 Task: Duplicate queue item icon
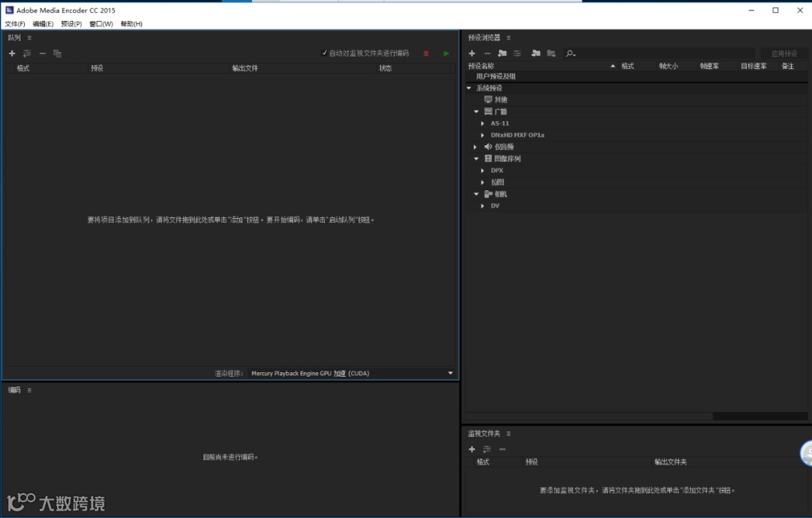[57, 53]
